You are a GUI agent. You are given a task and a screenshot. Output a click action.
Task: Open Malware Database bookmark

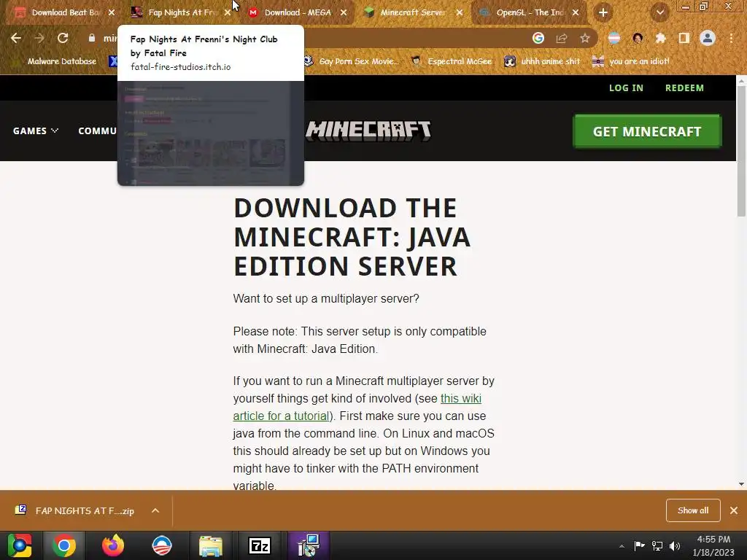[55, 61]
